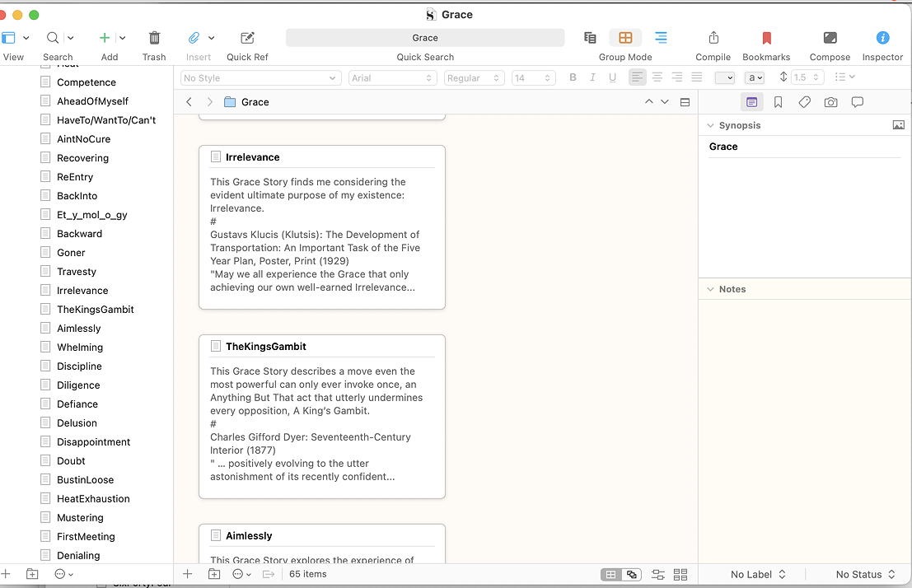Toggle the Inspector info icon
Viewport: 912px width, 588px height.
882,38
